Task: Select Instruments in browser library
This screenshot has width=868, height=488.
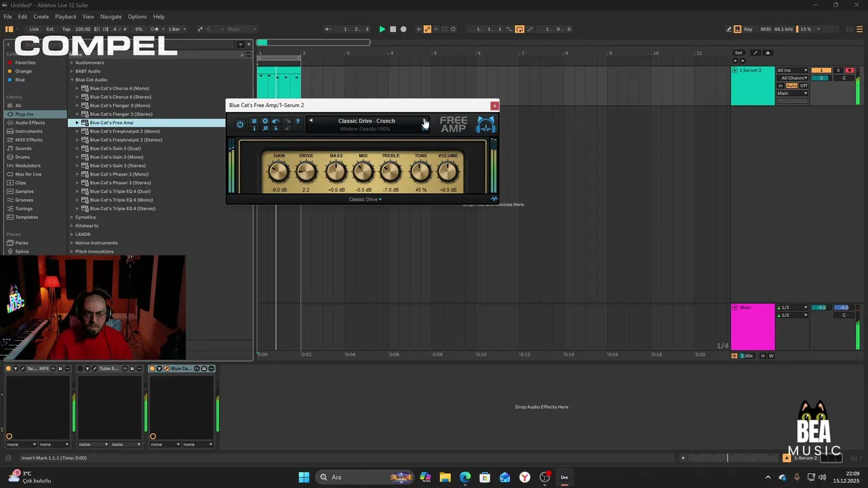Action: point(28,131)
